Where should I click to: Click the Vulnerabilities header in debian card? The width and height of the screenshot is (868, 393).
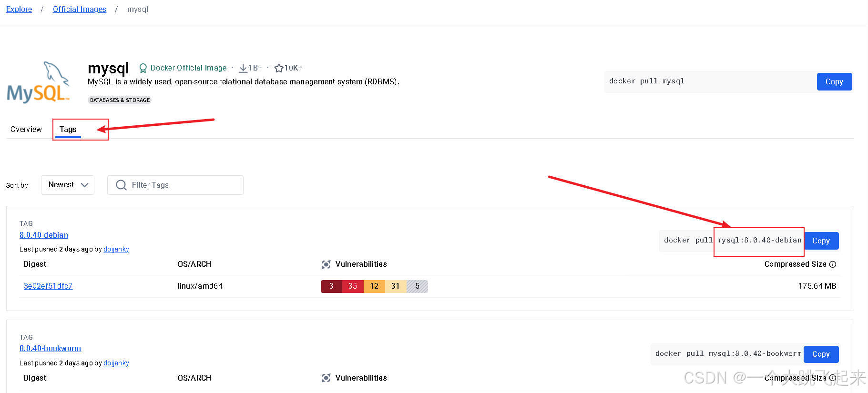(361, 264)
